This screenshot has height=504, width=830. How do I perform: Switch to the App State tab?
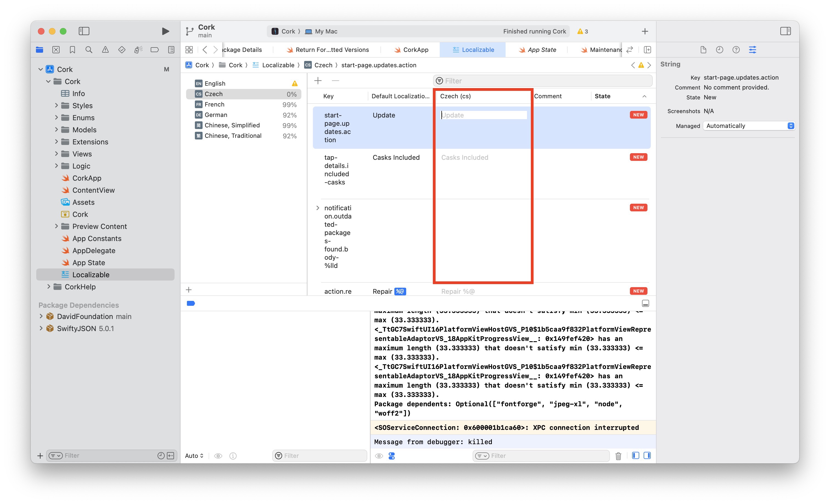[x=537, y=50]
